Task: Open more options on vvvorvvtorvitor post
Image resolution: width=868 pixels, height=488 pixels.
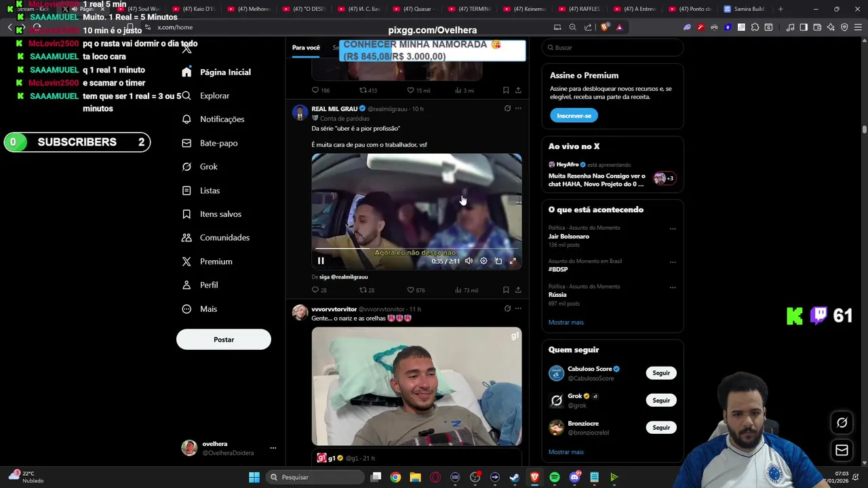Action: (518, 308)
